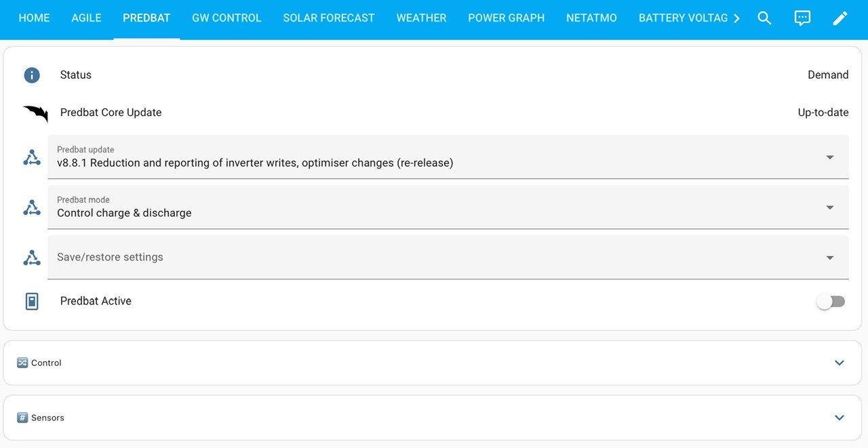Toggle the Predbat Active switch
Image resolution: width=868 pixels, height=448 pixels.
(x=831, y=302)
